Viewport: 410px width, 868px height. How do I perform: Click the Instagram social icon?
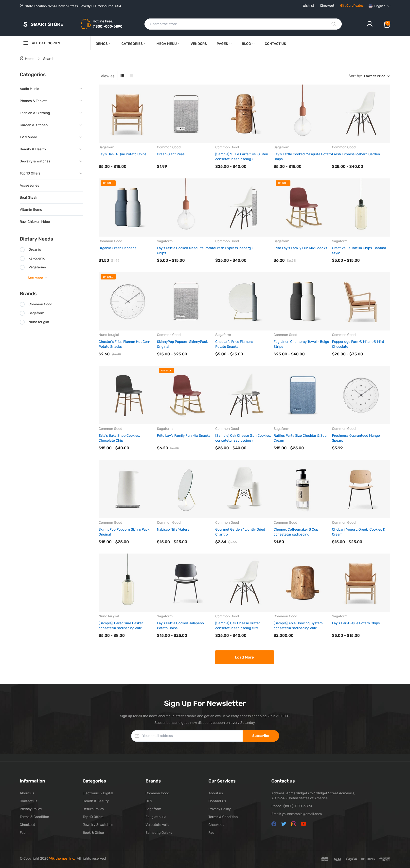pos(294,824)
